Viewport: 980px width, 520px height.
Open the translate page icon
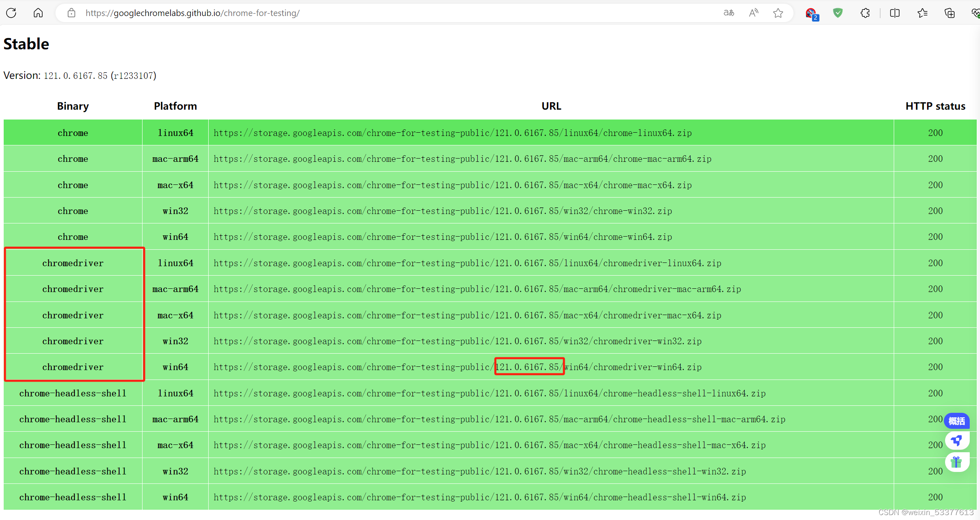[x=729, y=13]
